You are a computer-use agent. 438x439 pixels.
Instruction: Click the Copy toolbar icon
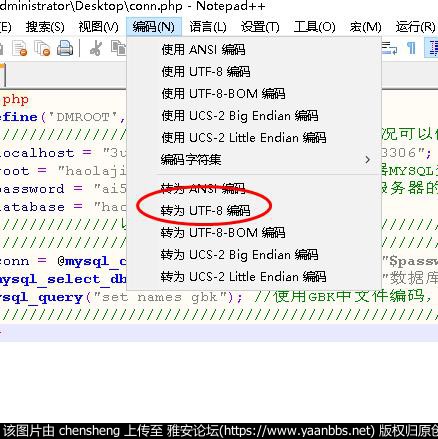(x=119, y=49)
